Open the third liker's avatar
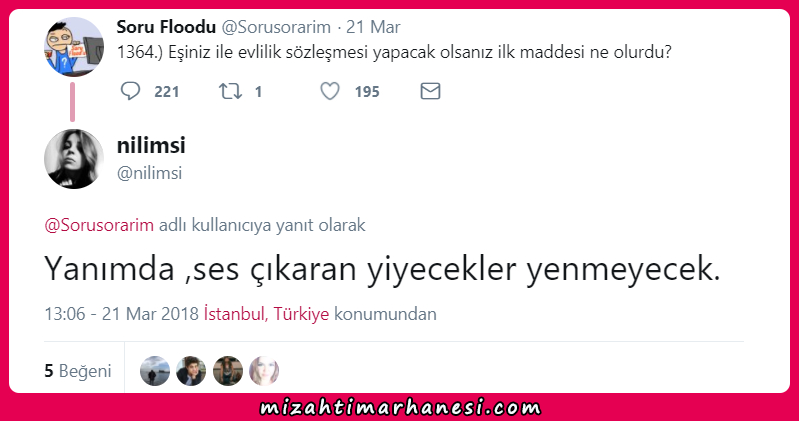This screenshot has height=421, width=799. [228, 371]
